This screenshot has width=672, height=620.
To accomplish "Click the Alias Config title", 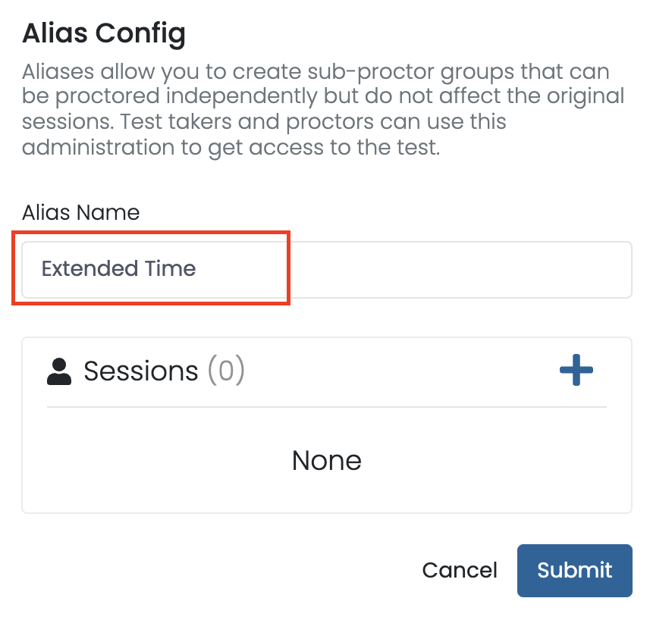I will coord(104,33).
